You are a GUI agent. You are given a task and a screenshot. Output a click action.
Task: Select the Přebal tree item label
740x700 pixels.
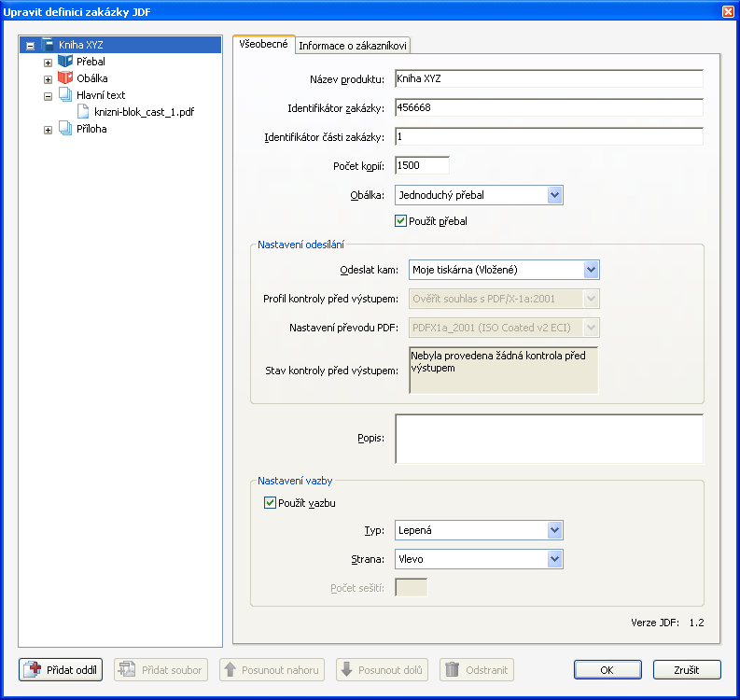click(91, 62)
